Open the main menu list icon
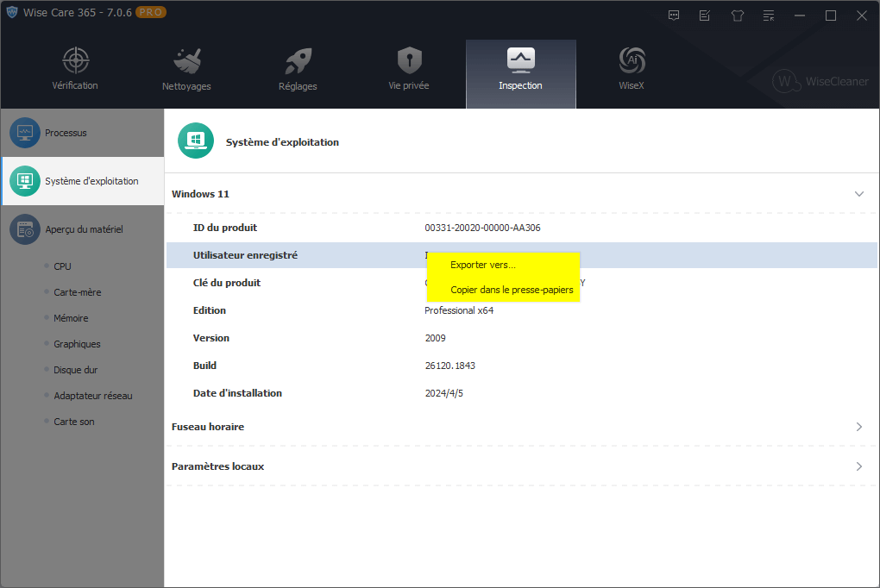 tap(769, 16)
